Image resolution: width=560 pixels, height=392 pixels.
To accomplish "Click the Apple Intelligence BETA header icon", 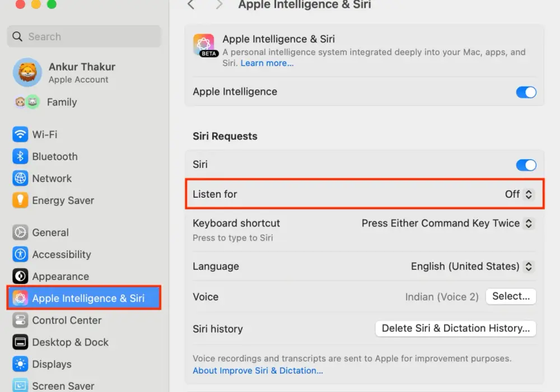I will click(204, 45).
